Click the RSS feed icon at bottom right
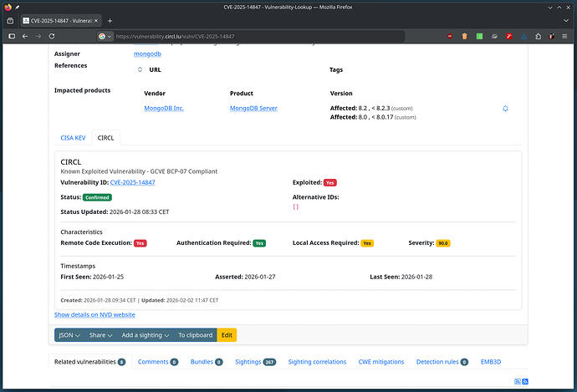The width and height of the screenshot is (577, 392). click(518, 381)
